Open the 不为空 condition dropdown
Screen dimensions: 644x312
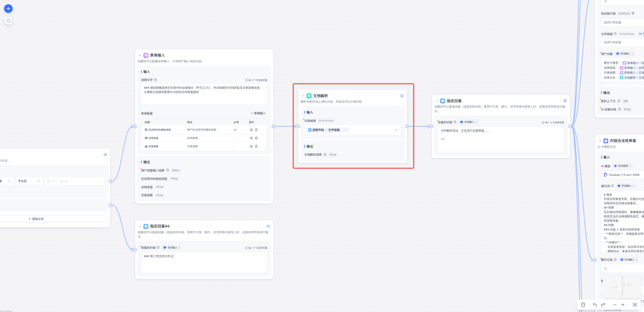[29, 181]
